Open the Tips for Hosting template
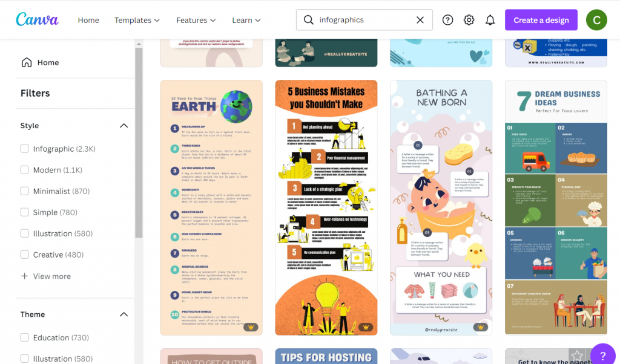The image size is (620, 364). (x=326, y=356)
